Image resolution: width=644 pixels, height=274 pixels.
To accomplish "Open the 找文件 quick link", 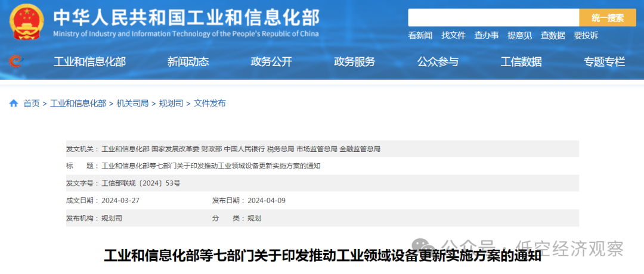I will (x=453, y=36).
